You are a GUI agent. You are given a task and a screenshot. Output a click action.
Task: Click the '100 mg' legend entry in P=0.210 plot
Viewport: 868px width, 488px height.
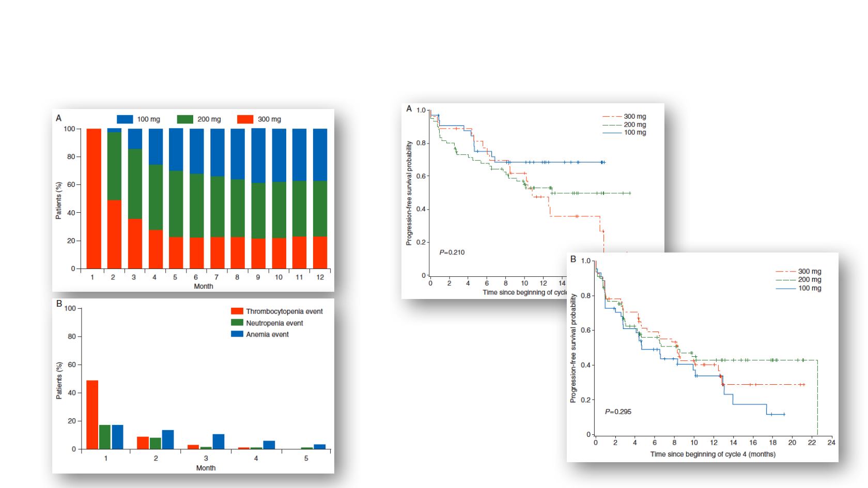tap(624, 133)
